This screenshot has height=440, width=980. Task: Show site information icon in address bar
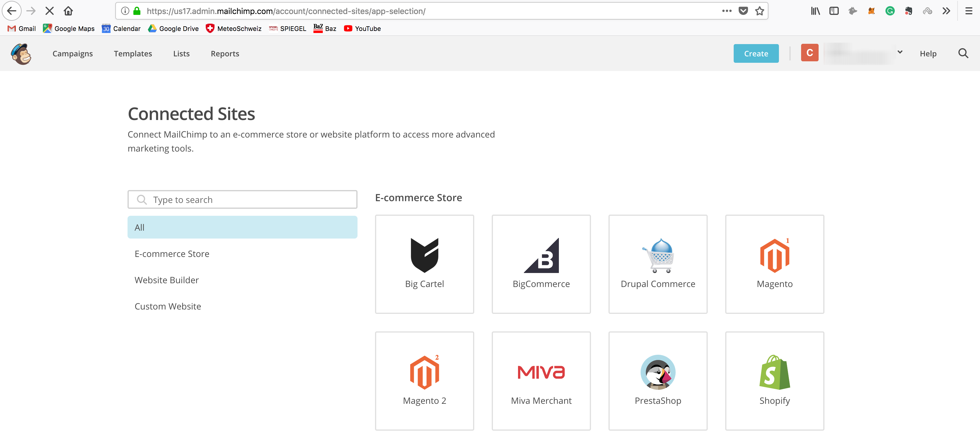(125, 11)
